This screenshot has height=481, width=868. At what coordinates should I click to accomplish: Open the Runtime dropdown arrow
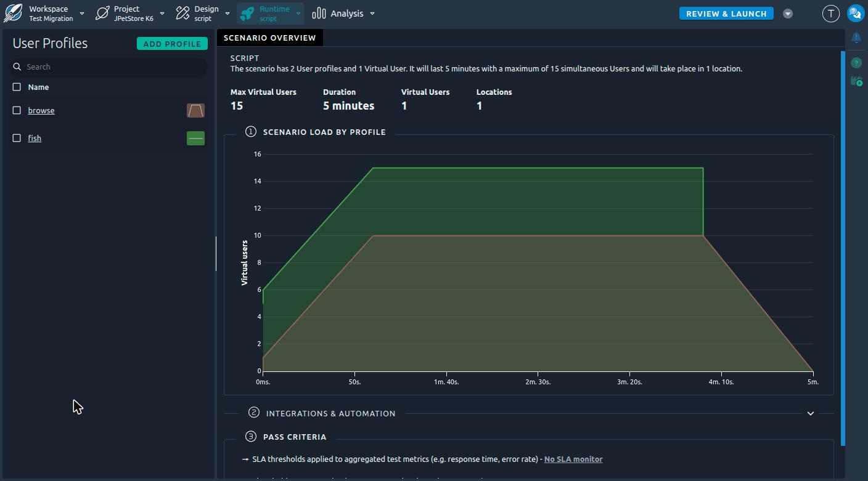coord(298,14)
